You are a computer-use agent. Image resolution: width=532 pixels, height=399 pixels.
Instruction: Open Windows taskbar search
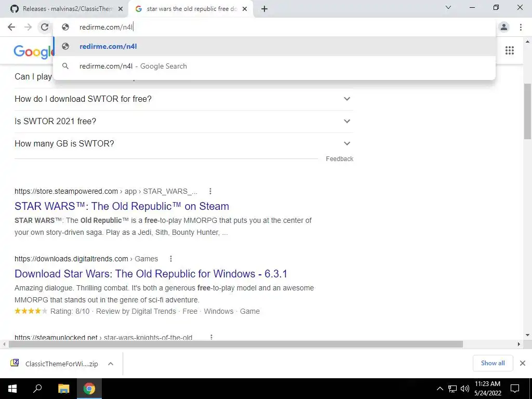click(37, 389)
